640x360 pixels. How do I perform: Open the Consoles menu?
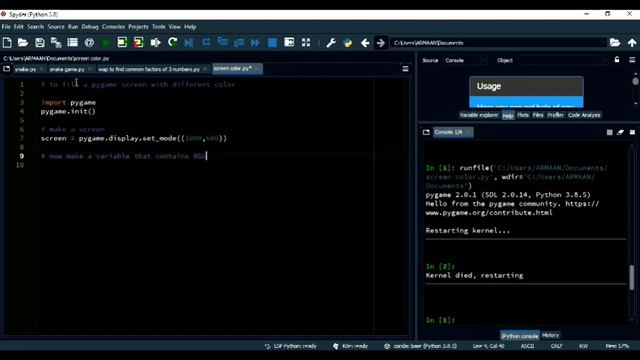113,27
